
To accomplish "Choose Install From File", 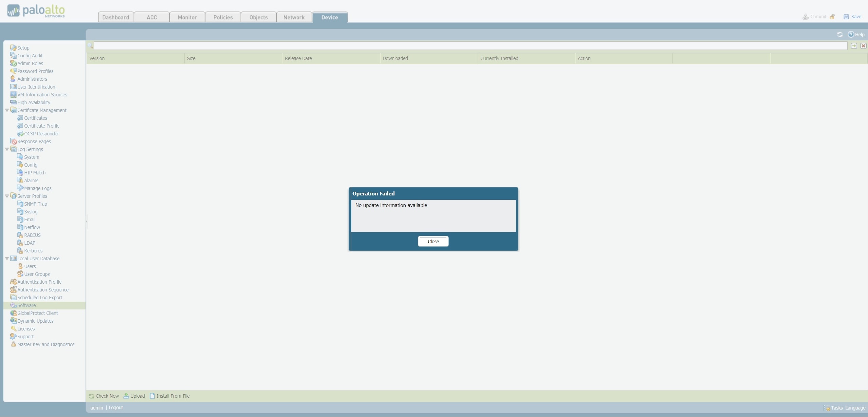I will point(170,396).
